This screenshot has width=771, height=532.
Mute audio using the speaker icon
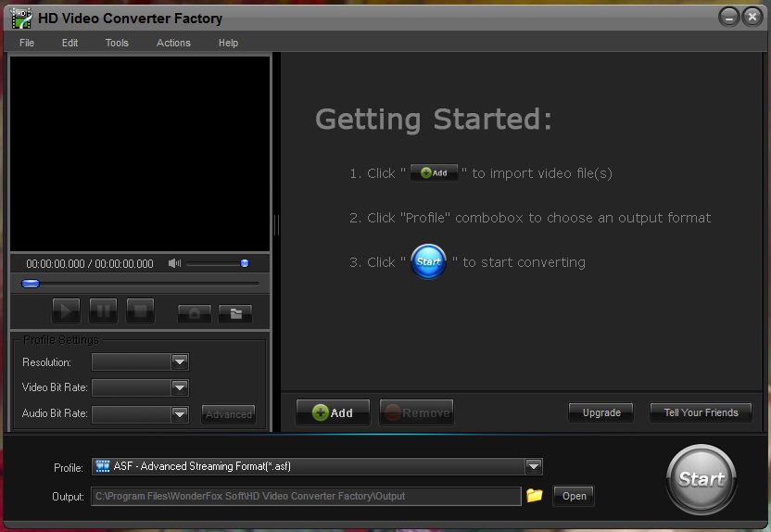tap(174, 264)
